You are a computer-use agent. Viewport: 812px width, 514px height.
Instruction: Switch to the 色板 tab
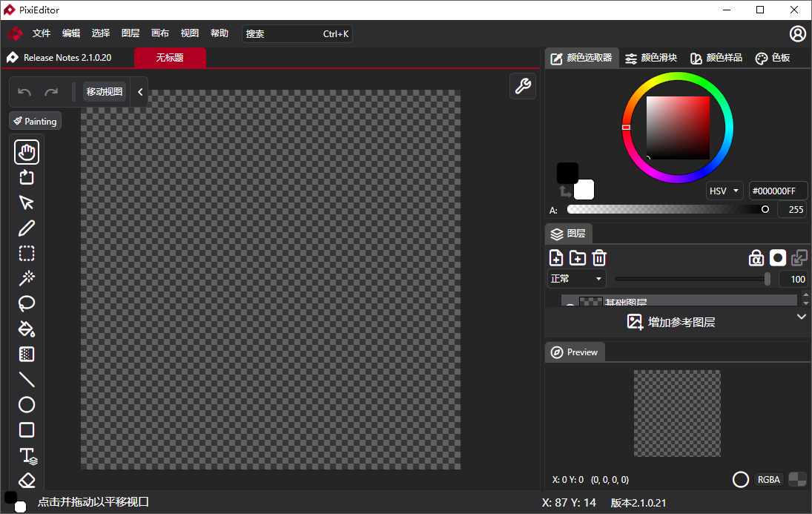pos(773,58)
